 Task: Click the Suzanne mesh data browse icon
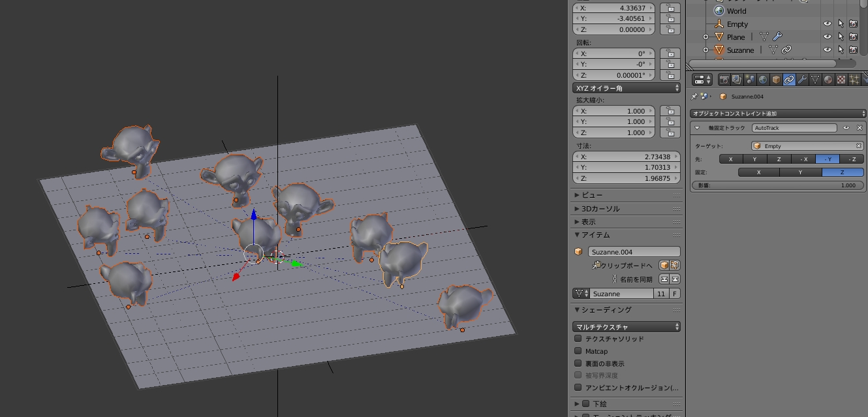coord(581,294)
